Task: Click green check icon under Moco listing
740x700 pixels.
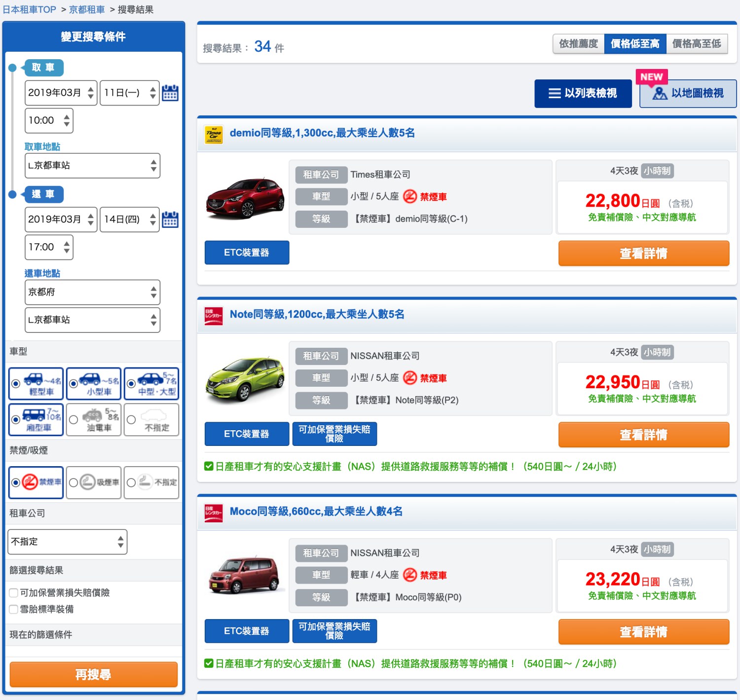Action: pos(209,663)
